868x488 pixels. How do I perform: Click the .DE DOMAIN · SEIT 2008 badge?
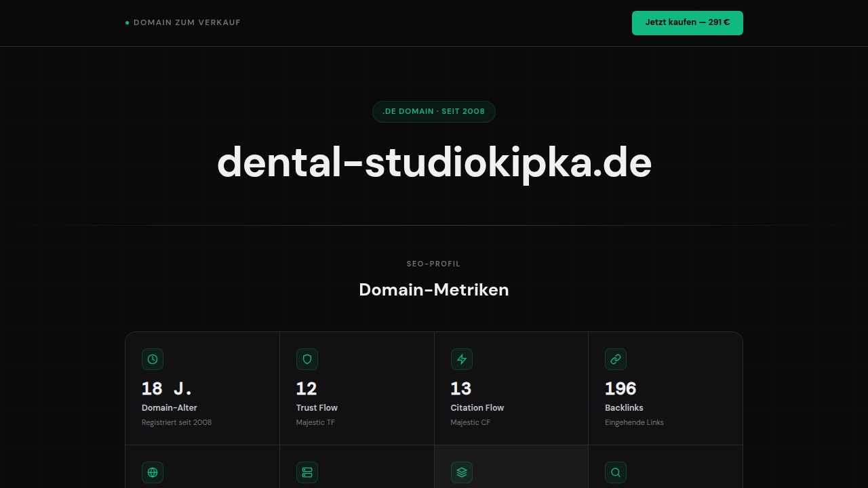pyautogui.click(x=434, y=111)
